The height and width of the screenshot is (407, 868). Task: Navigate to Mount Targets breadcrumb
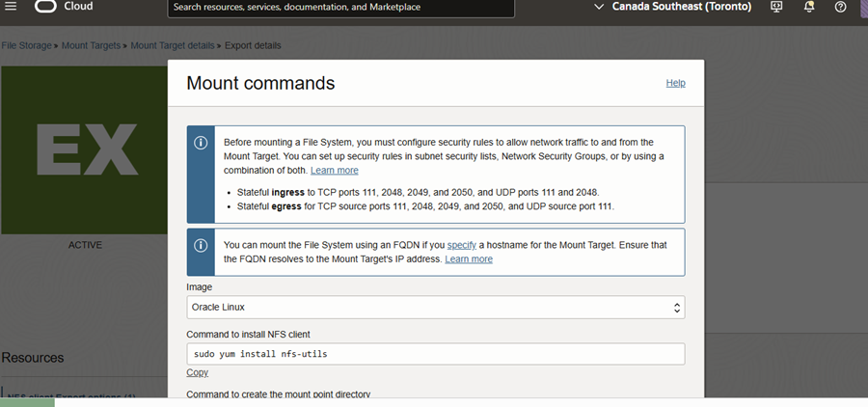[92, 45]
